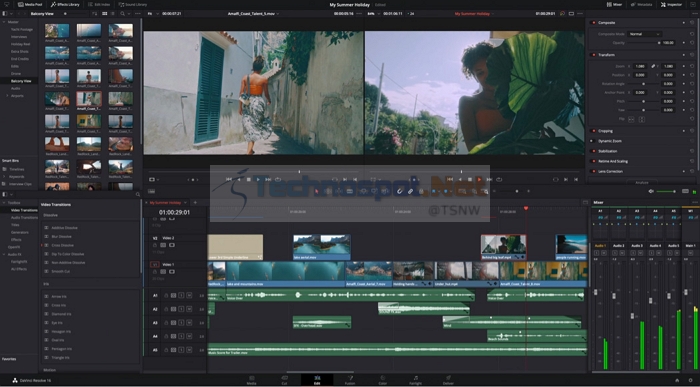Viewport: 700px width, 387px height.
Task: Lock the Video 2 track
Action: coord(155,245)
